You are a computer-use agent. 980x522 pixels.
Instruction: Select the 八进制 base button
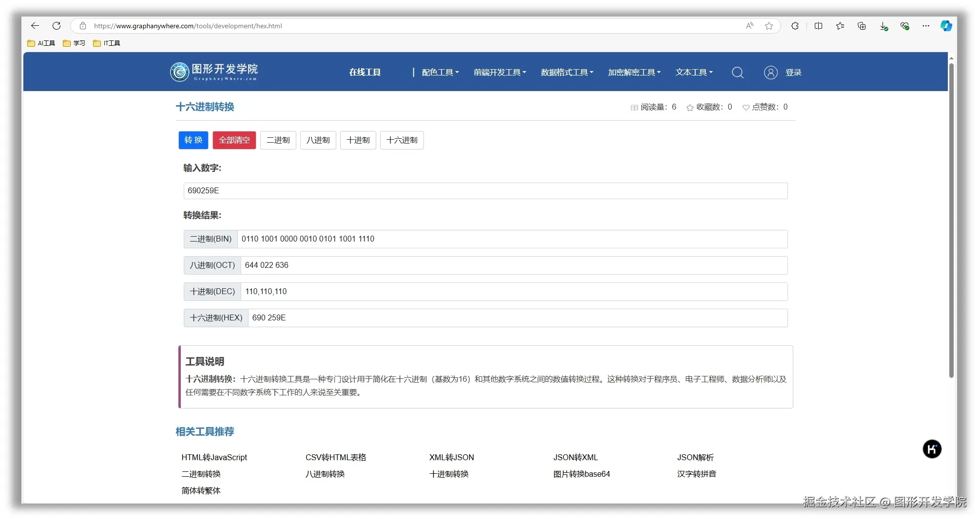[x=318, y=140]
